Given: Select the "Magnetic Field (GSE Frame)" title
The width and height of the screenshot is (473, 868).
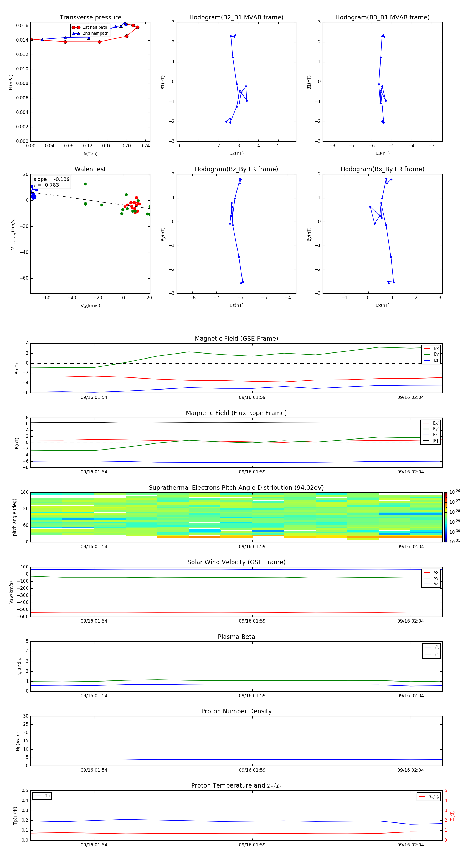Looking at the screenshot, I should point(236,338).
